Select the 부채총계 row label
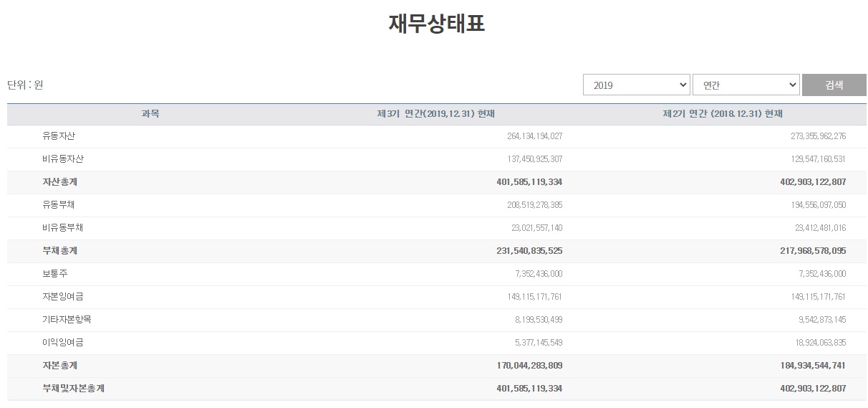The width and height of the screenshot is (868, 408). (59, 251)
